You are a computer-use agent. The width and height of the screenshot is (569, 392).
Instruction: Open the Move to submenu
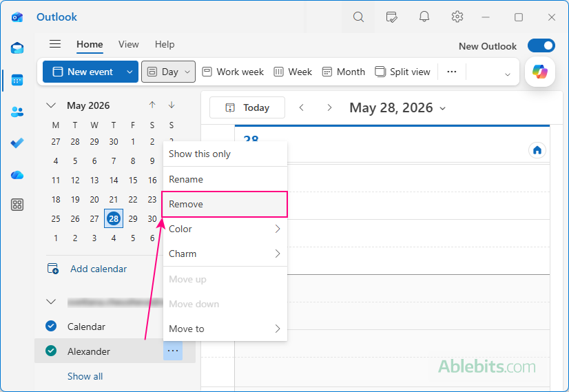pyautogui.click(x=225, y=329)
